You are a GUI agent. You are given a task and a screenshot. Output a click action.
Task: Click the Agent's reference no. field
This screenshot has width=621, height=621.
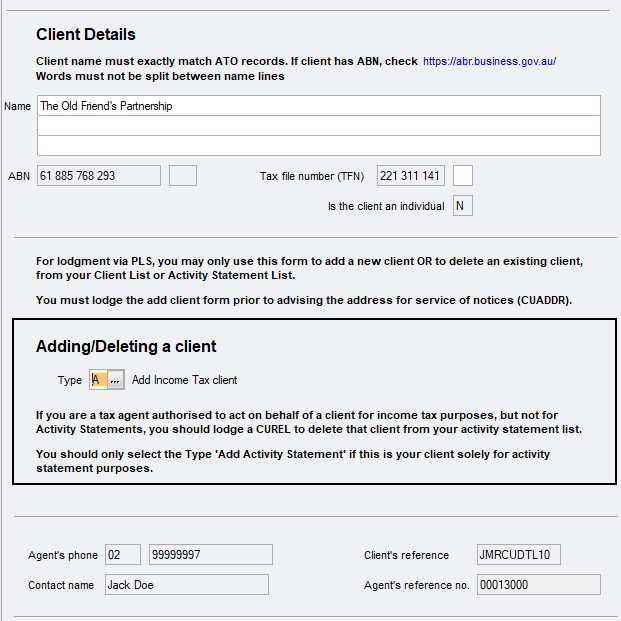(538, 585)
